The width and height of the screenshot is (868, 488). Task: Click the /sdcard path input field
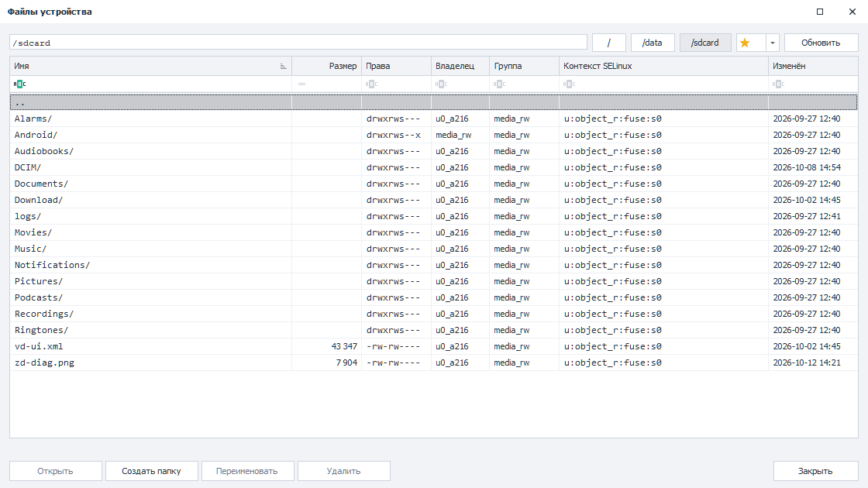pyautogui.click(x=298, y=43)
